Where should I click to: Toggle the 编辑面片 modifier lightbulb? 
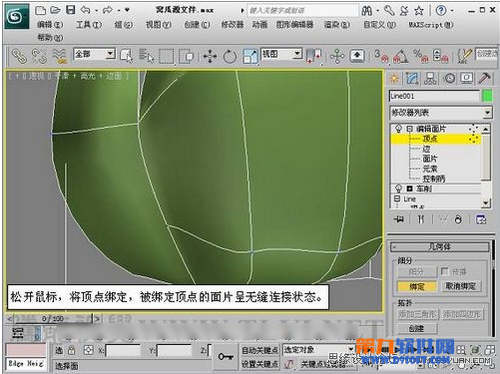(398, 128)
